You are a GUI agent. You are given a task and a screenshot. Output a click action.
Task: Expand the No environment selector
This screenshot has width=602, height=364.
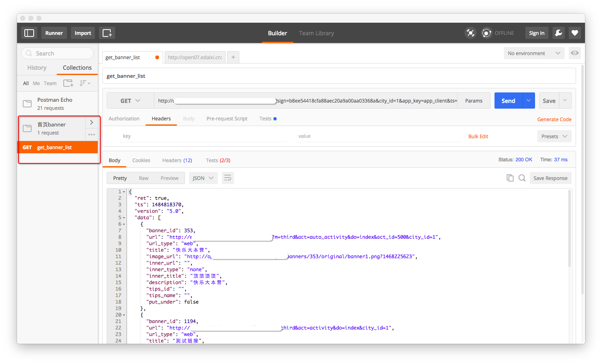534,53
